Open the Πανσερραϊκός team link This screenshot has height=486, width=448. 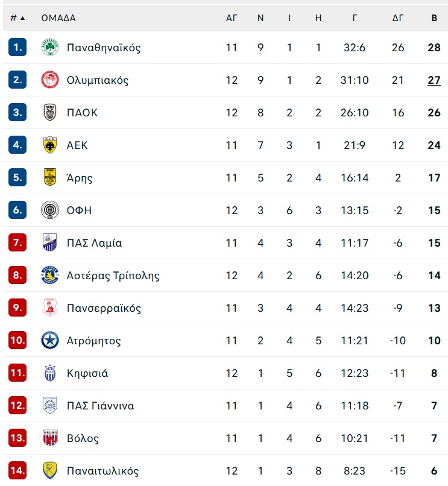coord(104,308)
